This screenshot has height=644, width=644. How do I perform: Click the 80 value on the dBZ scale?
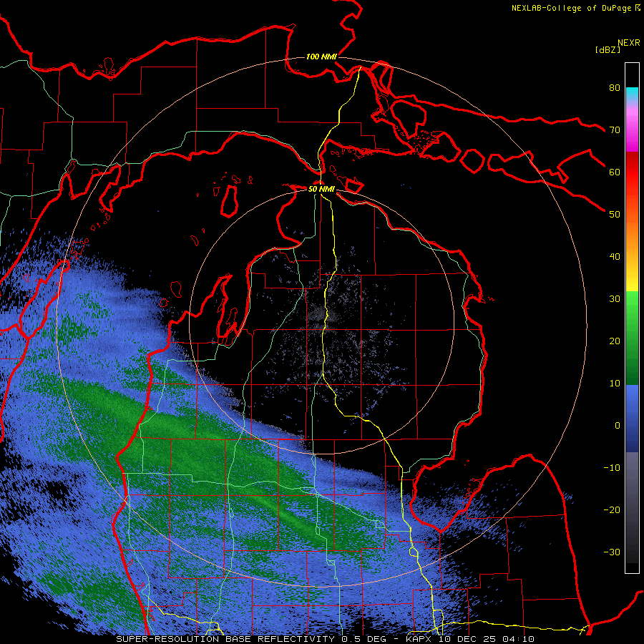(615, 87)
